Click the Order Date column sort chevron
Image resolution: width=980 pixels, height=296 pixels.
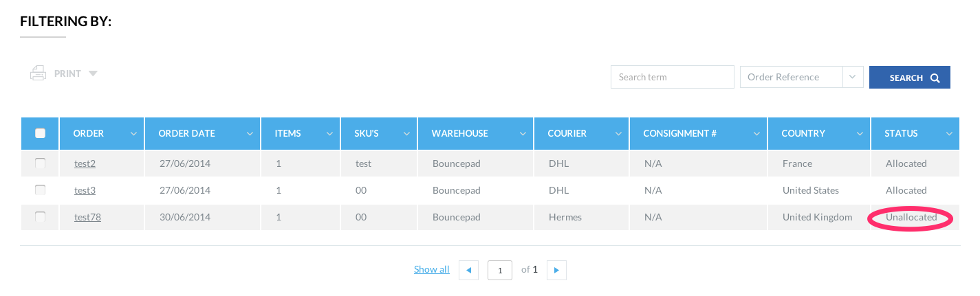click(250, 134)
